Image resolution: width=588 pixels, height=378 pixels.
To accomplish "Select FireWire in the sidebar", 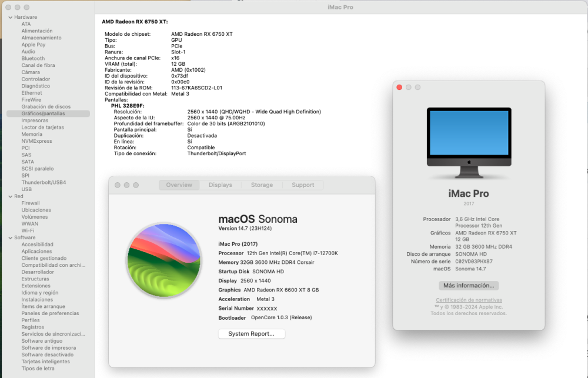I will coord(31,100).
